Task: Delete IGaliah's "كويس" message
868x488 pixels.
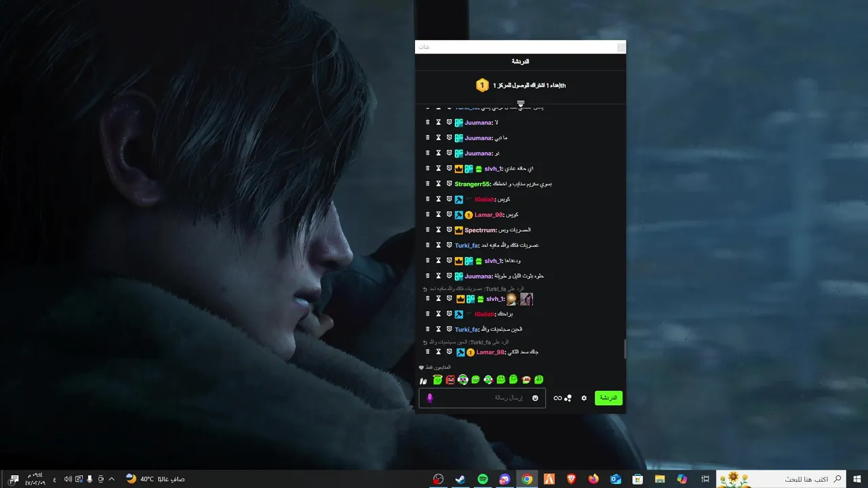Action: pyautogui.click(x=427, y=199)
